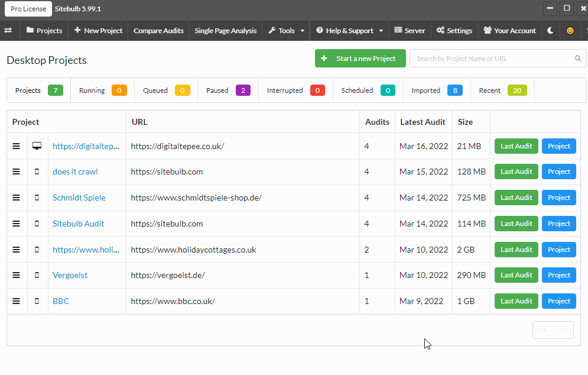The width and height of the screenshot is (588, 375).
Task: Click mobile device icon in Schmidt Spiele row
Action: (37, 198)
